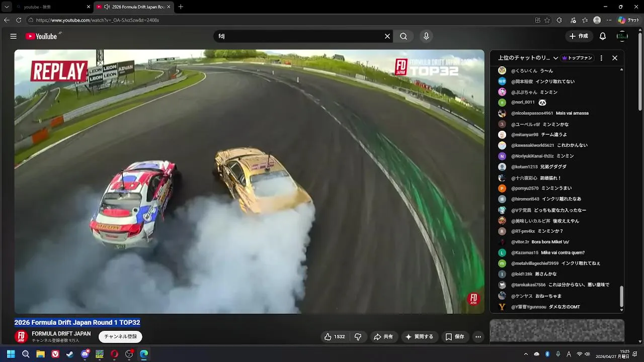Screen dimensions: 644x362
Task: Click the replay video player to pause
Action: tap(249, 181)
